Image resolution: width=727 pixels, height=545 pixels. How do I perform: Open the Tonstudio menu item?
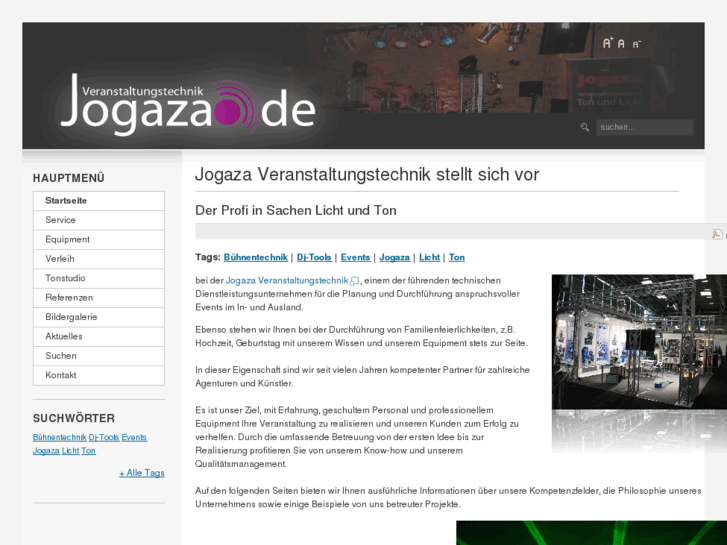point(99,278)
